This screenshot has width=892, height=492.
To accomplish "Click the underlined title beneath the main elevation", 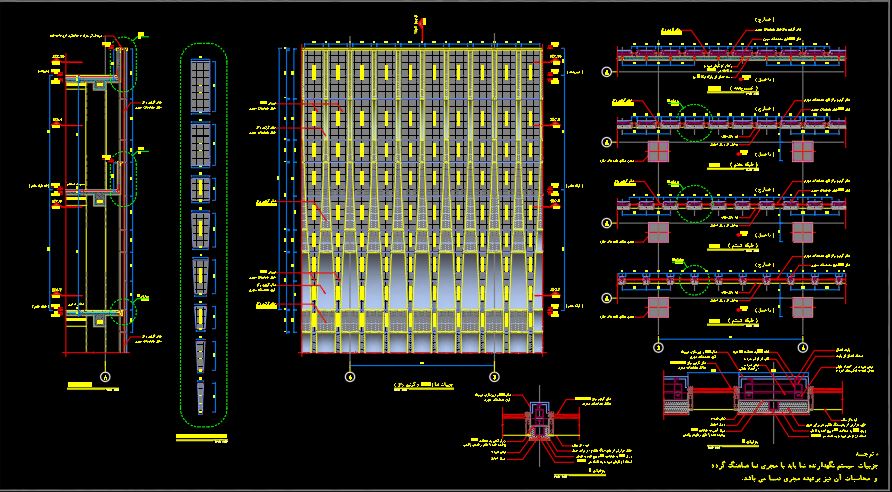I will (424, 386).
